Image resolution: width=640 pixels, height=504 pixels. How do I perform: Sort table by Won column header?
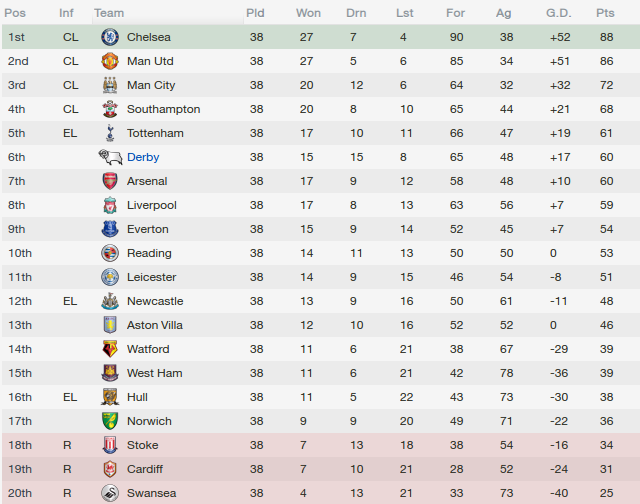(x=308, y=13)
